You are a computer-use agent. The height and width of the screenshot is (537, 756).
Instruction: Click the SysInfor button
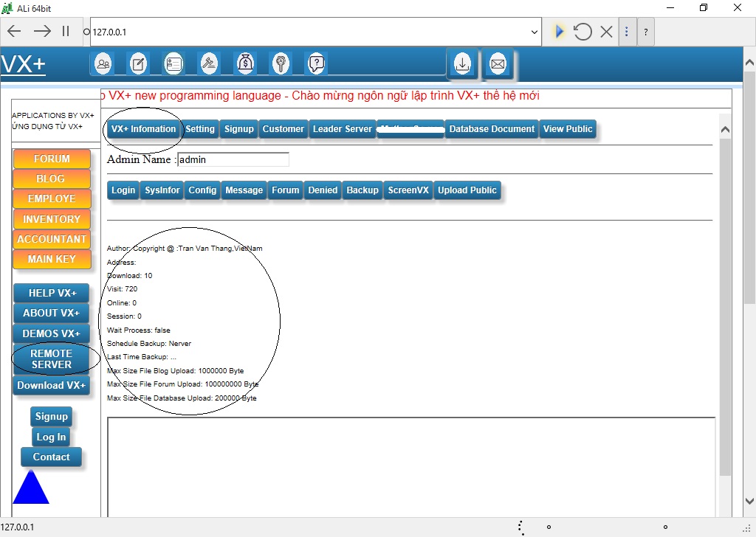tap(162, 190)
